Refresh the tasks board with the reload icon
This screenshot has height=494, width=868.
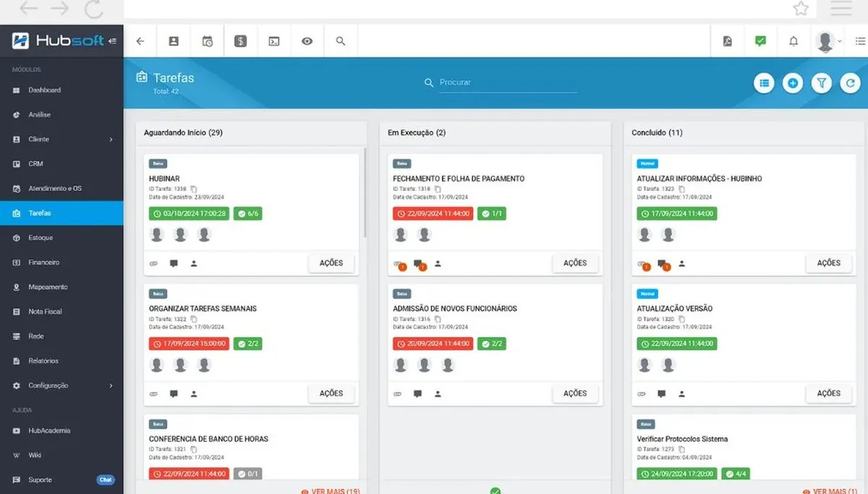(851, 83)
